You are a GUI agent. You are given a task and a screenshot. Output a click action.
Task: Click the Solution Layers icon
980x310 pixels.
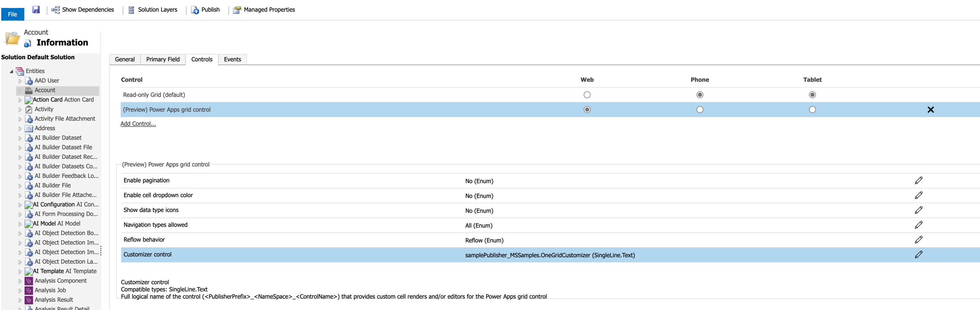131,10
